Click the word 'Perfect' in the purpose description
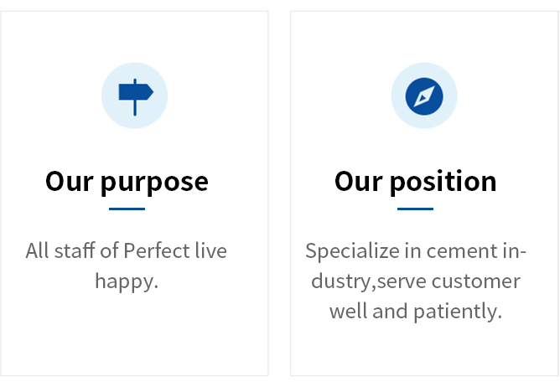 [x=157, y=250]
